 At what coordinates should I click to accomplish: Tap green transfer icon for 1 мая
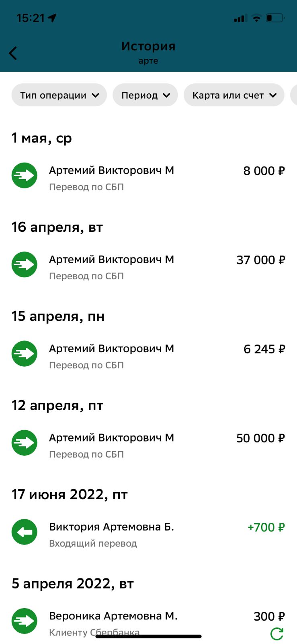25,175
